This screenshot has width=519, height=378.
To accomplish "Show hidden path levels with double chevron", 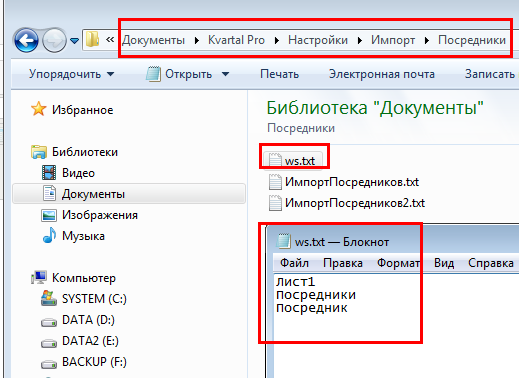I will (110, 40).
